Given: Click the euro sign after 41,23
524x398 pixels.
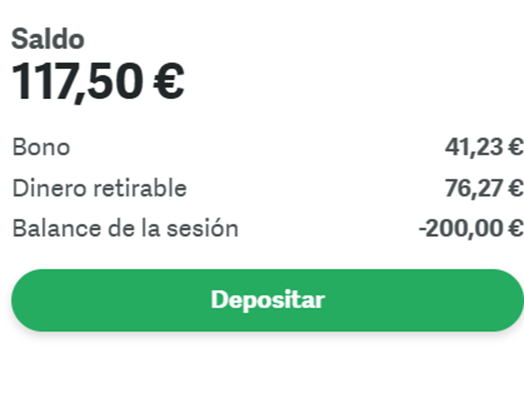Looking at the screenshot, I should pos(516,147).
